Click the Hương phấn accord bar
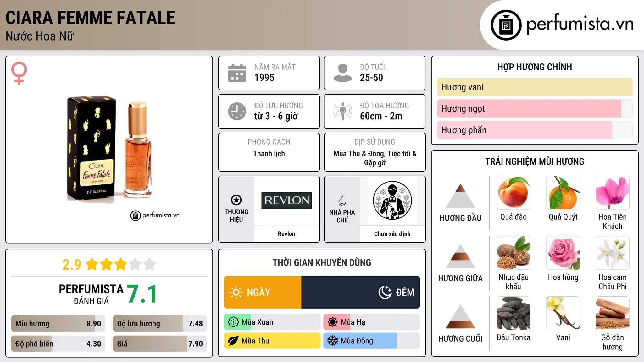Screen dimensions: 644x362 point(535,130)
